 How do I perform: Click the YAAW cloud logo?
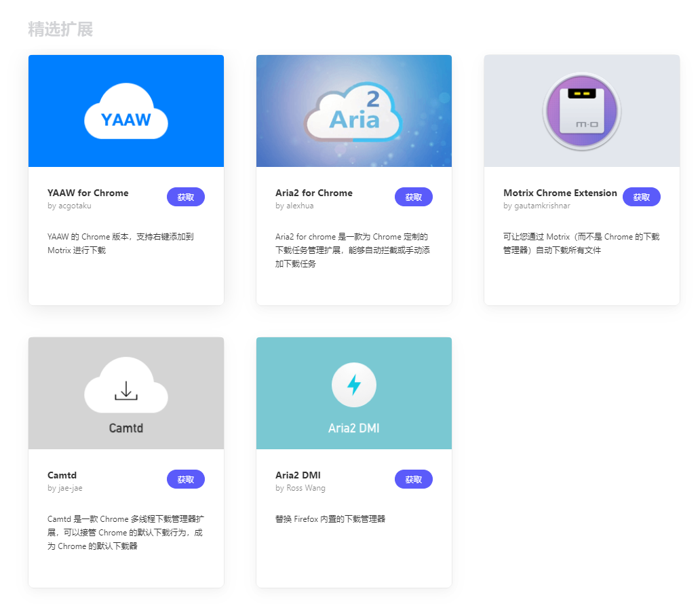point(126,111)
